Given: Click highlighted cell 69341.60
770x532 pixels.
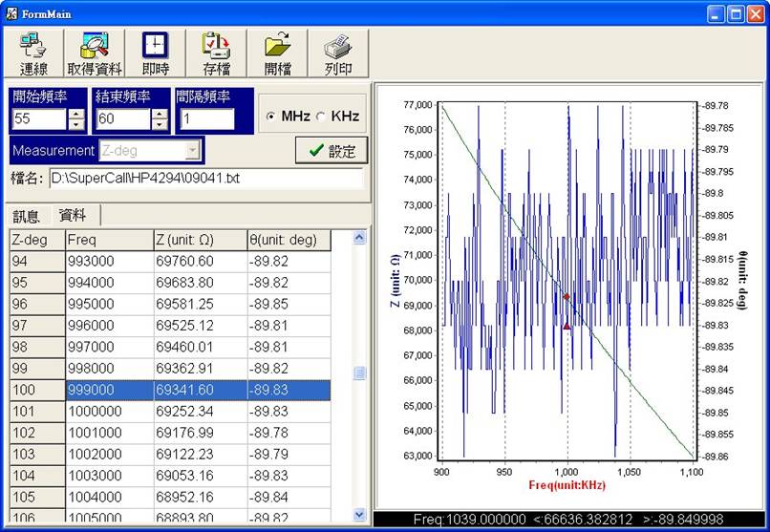Looking at the screenshot, I should 201,391.
